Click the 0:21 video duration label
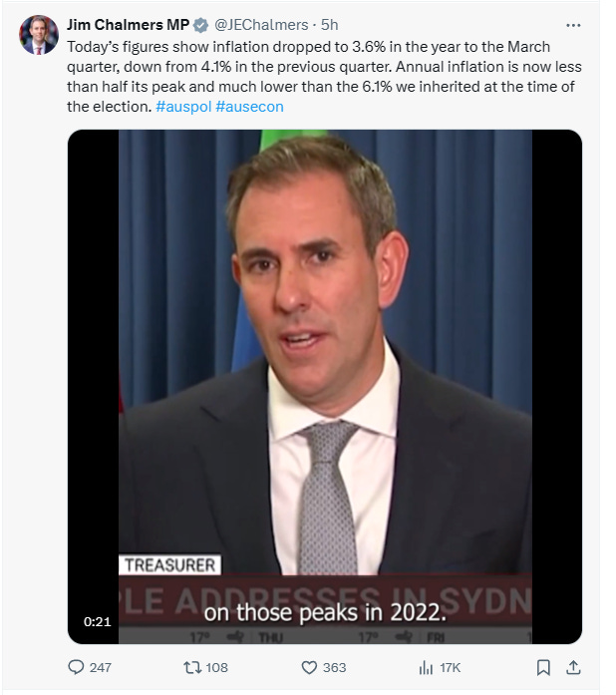Viewport: 616px width, 695px height. [x=97, y=622]
